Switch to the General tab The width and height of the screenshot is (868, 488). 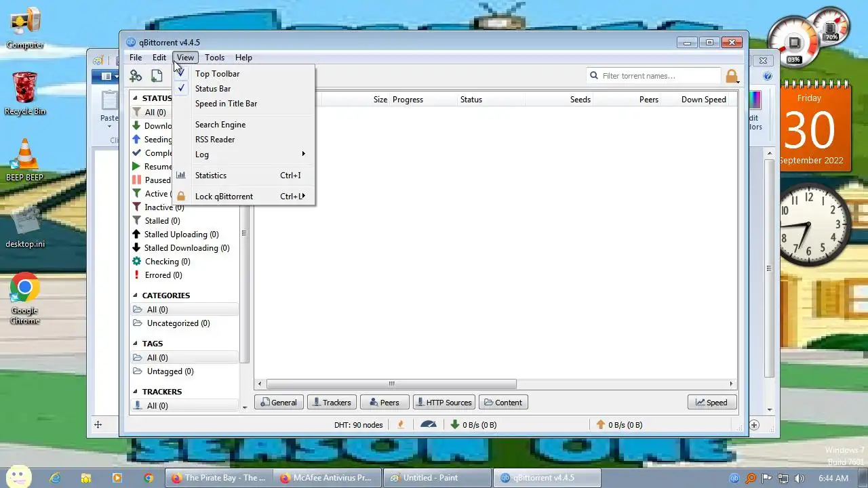279,402
